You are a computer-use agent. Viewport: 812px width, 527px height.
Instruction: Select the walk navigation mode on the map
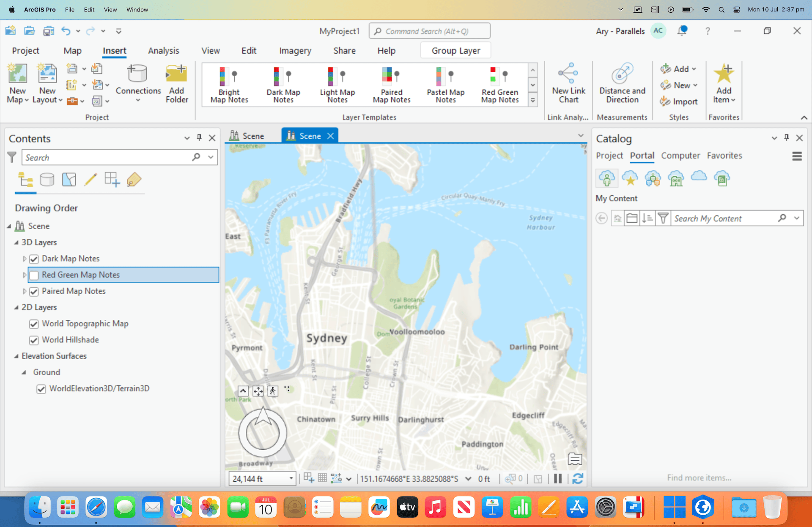point(273,391)
